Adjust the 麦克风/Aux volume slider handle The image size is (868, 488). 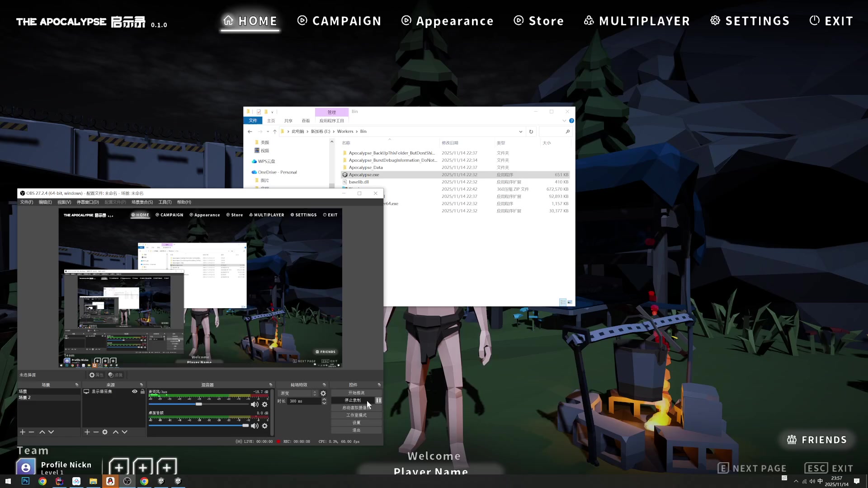(x=199, y=404)
